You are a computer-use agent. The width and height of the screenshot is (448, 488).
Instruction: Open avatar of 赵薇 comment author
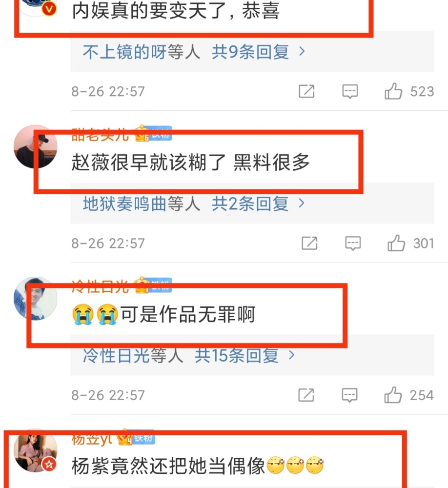[36, 146]
